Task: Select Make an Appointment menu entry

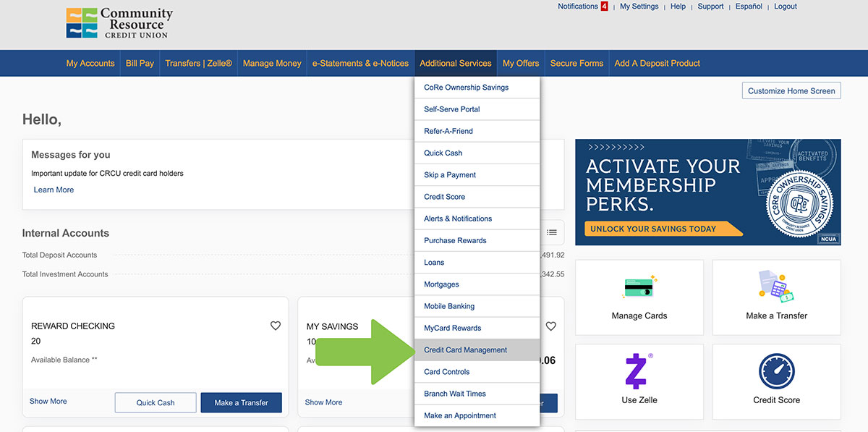Action: [x=477, y=415]
